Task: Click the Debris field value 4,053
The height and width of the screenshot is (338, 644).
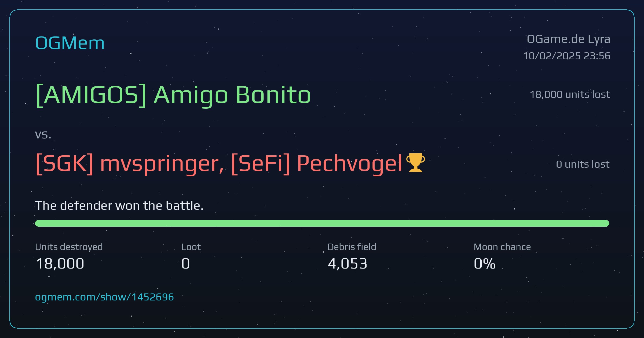Action: pos(347,264)
